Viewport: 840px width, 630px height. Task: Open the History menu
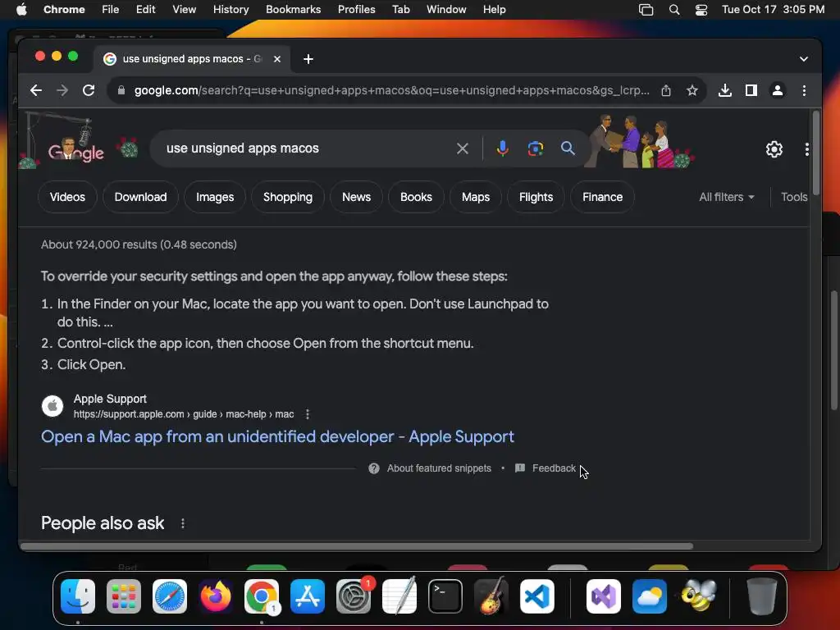click(231, 10)
